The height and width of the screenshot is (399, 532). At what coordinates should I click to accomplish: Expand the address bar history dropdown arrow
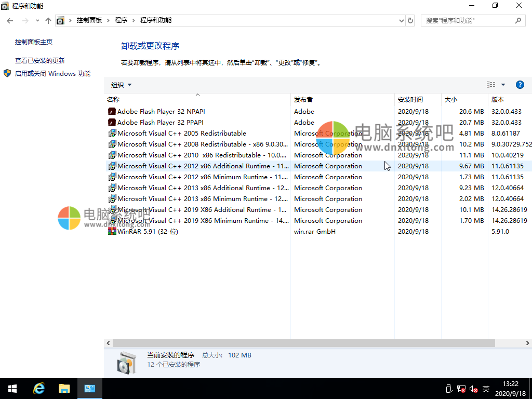401,21
